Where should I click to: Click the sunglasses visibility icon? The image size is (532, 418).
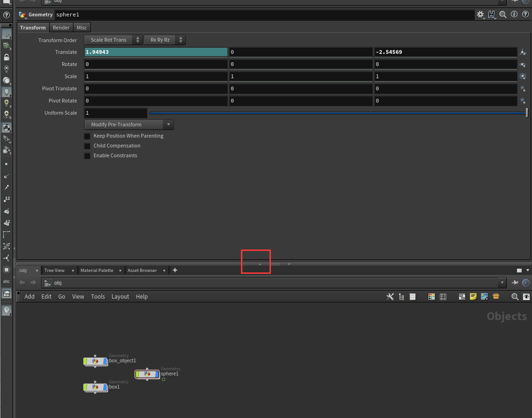[x=7, y=139]
